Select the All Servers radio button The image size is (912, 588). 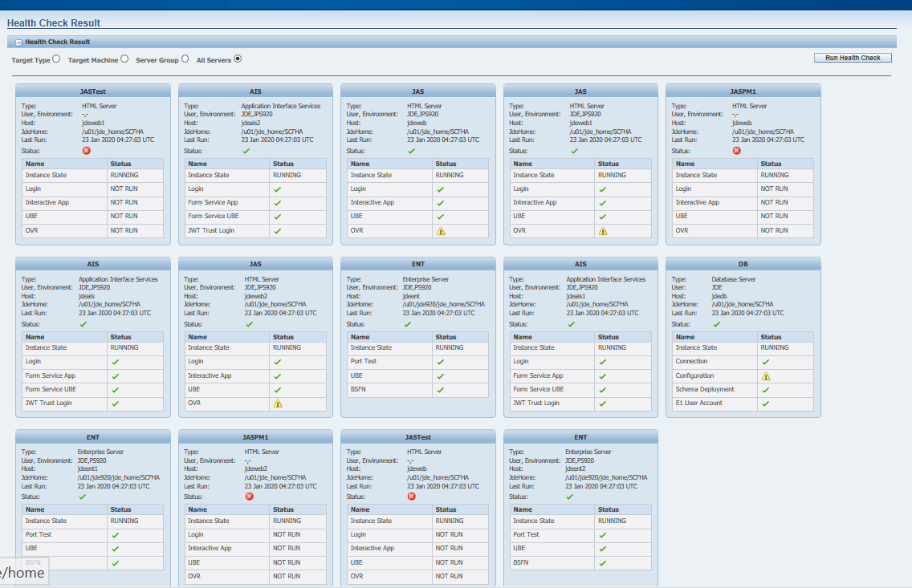point(238,59)
